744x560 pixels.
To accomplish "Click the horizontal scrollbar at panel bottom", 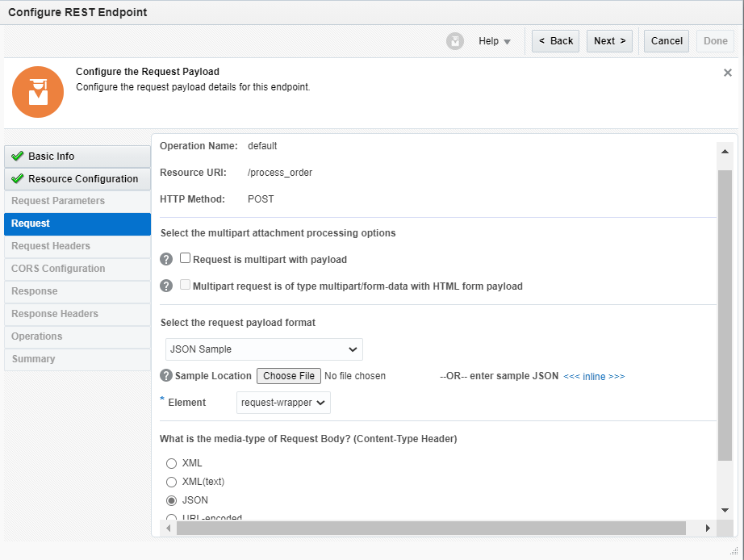I will coord(431,528).
